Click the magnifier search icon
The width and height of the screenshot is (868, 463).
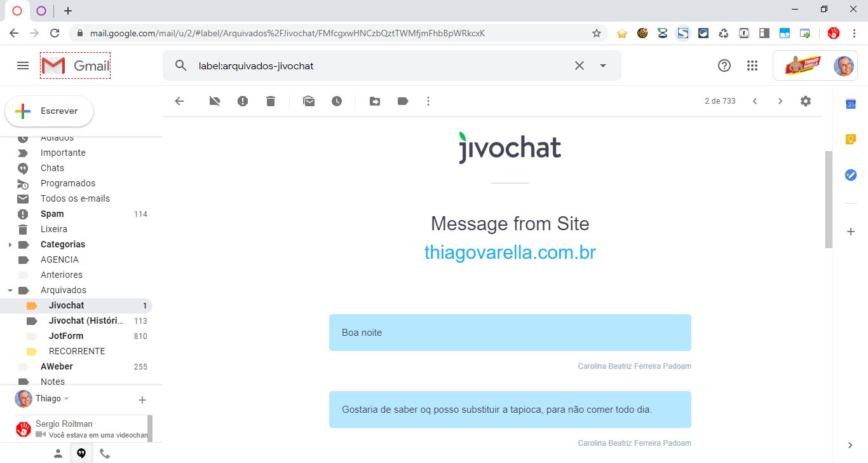pyautogui.click(x=181, y=66)
